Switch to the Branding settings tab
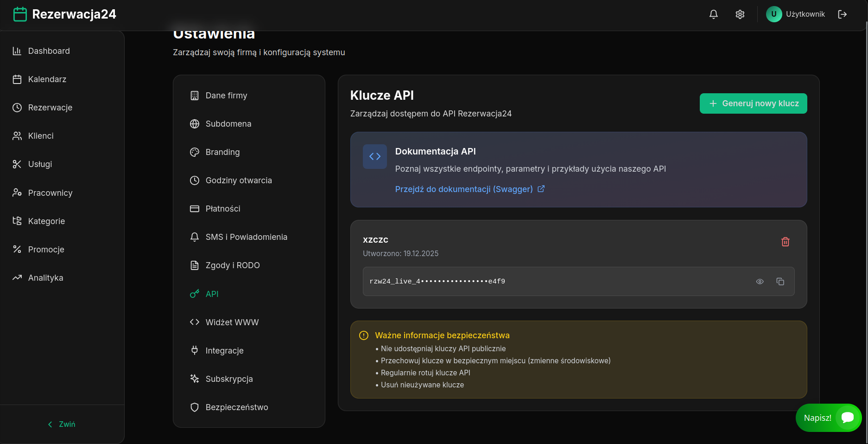Image resolution: width=868 pixels, height=444 pixels. [x=222, y=152]
